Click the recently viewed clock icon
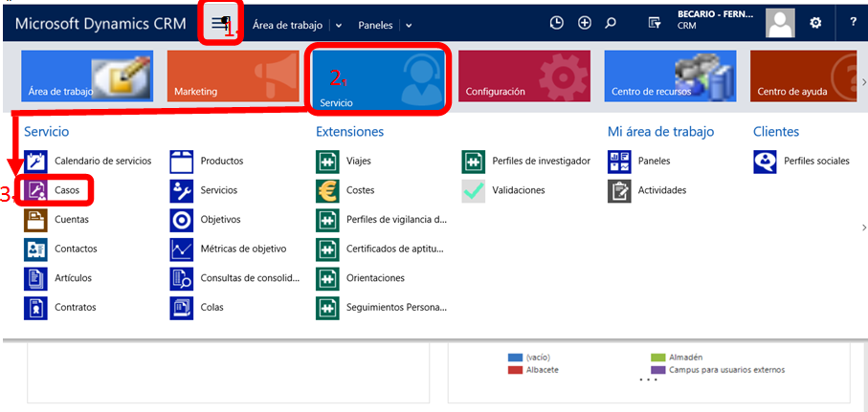Image resolution: width=868 pixels, height=412 pixels. coord(557,24)
